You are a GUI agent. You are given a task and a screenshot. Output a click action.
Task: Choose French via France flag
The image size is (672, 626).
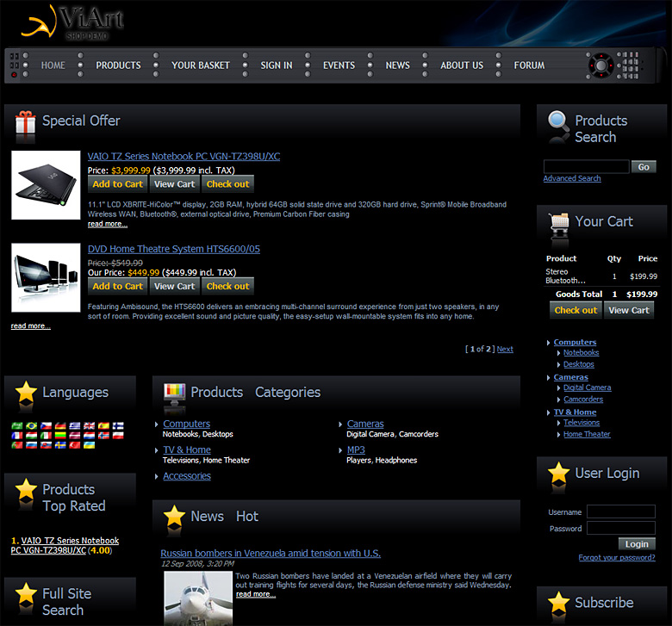click(17, 436)
